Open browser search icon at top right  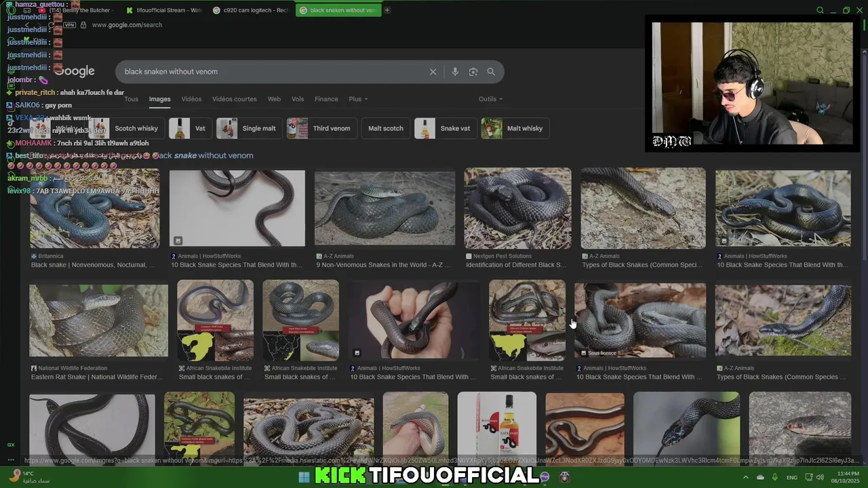click(x=820, y=10)
